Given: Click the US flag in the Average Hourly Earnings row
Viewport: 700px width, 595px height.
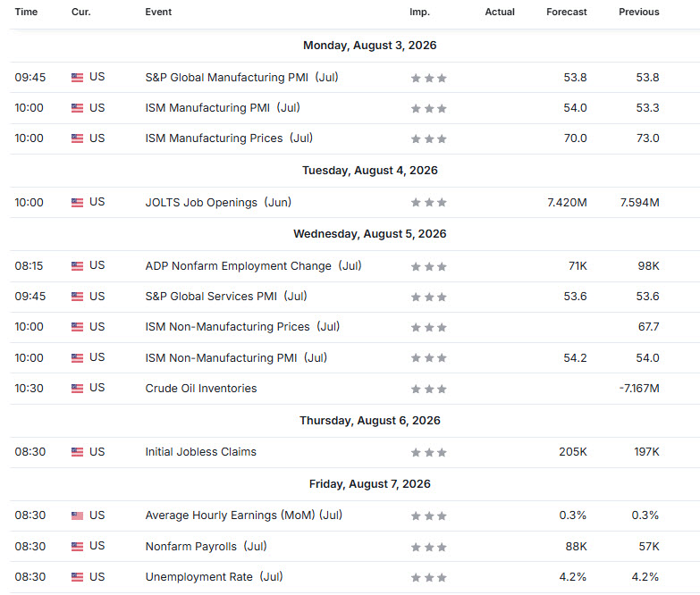Looking at the screenshot, I should [77, 515].
